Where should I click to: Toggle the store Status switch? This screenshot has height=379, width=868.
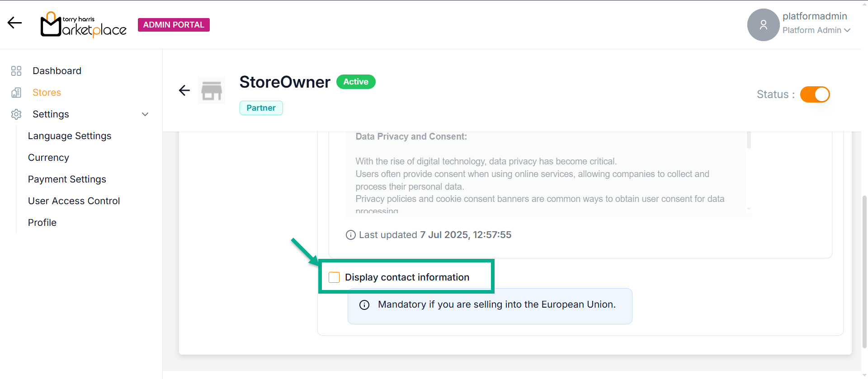pyautogui.click(x=815, y=94)
